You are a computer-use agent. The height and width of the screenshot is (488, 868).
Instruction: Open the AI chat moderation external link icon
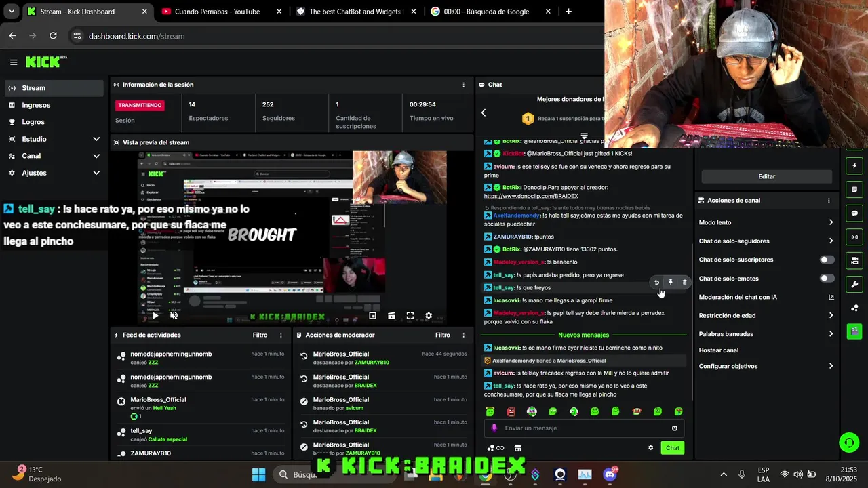pyautogui.click(x=831, y=297)
